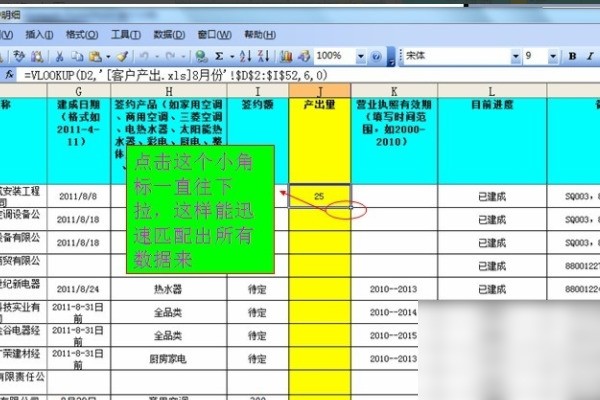Click the Copy icon in toolbar
Viewport: 600px width, 400px height.
point(77,57)
